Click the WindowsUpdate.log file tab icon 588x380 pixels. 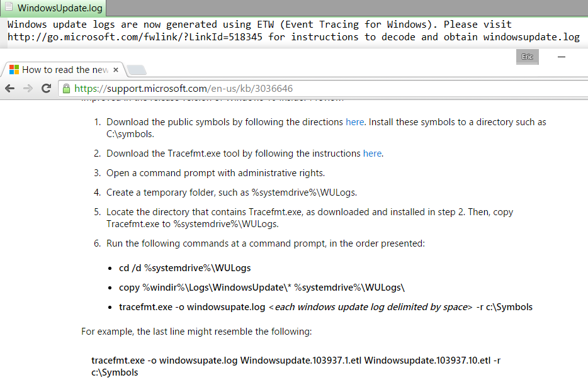tap(9, 7)
